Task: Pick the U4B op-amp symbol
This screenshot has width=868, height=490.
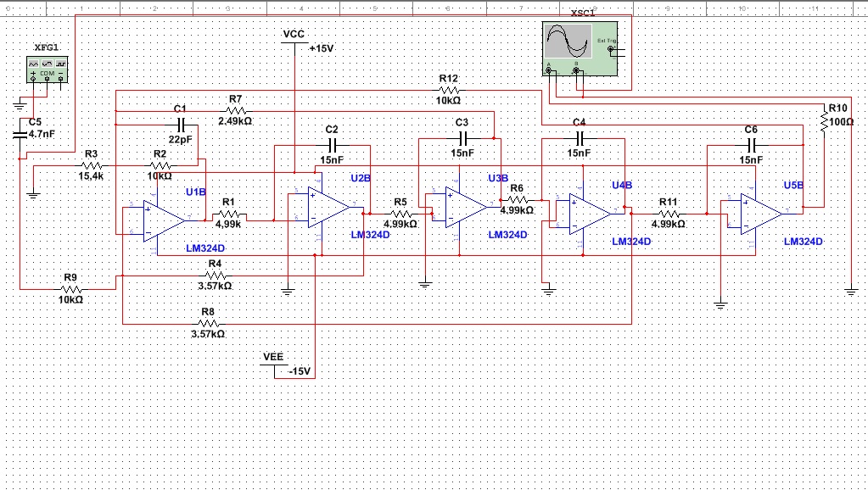Action: click(x=590, y=213)
